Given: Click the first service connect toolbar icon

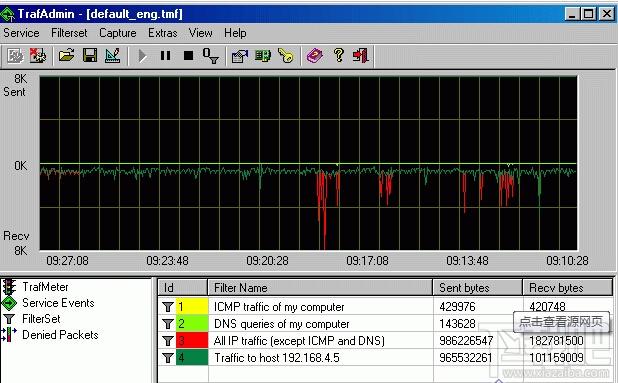Looking at the screenshot, I should click(15, 56).
